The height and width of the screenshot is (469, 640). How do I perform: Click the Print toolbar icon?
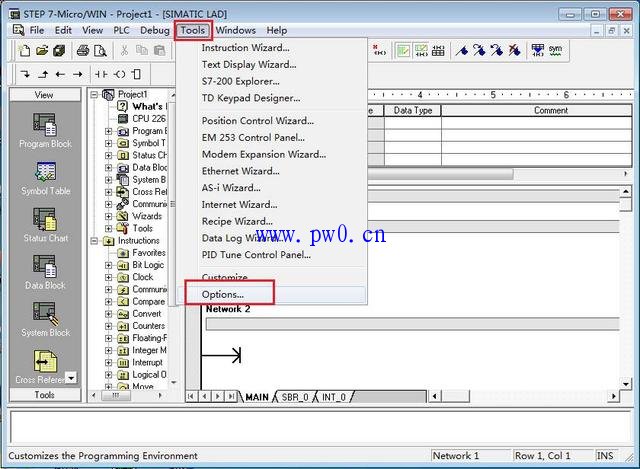click(83, 50)
